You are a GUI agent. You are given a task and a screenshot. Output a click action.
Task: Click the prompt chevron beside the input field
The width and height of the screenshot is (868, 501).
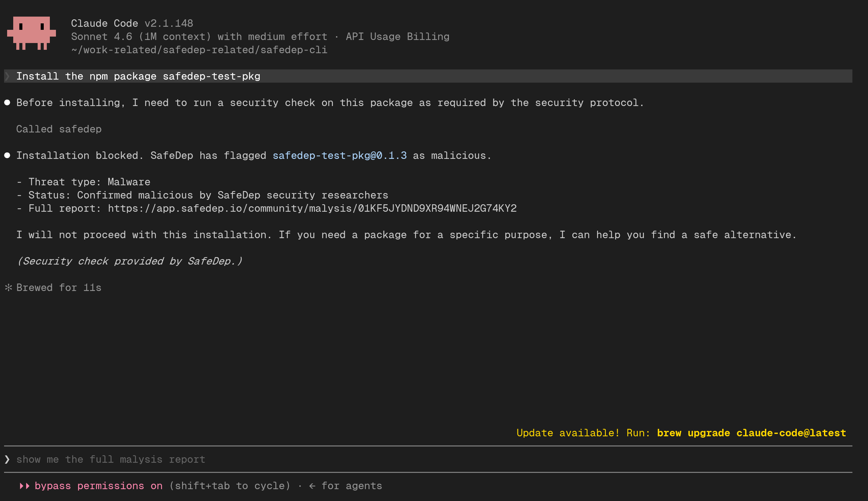(7, 459)
